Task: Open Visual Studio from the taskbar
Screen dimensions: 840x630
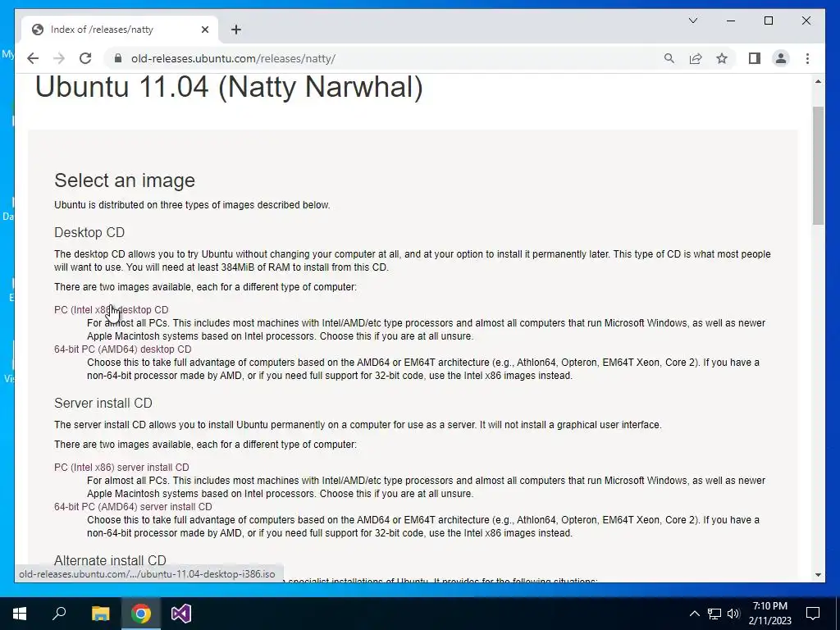Action: point(181,614)
